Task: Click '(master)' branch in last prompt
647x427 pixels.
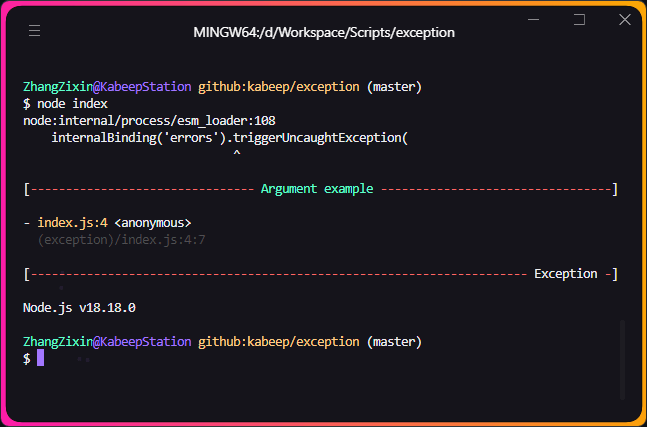Action: (394, 342)
